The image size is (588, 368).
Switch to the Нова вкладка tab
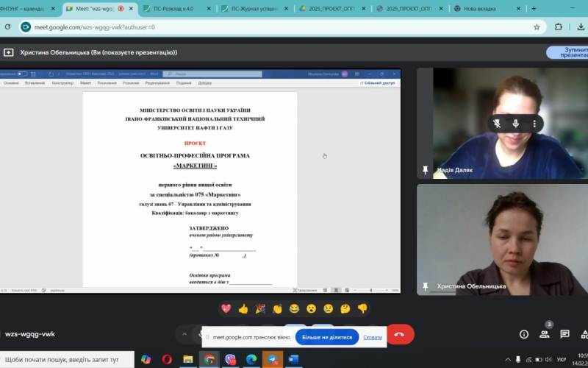(x=480, y=9)
